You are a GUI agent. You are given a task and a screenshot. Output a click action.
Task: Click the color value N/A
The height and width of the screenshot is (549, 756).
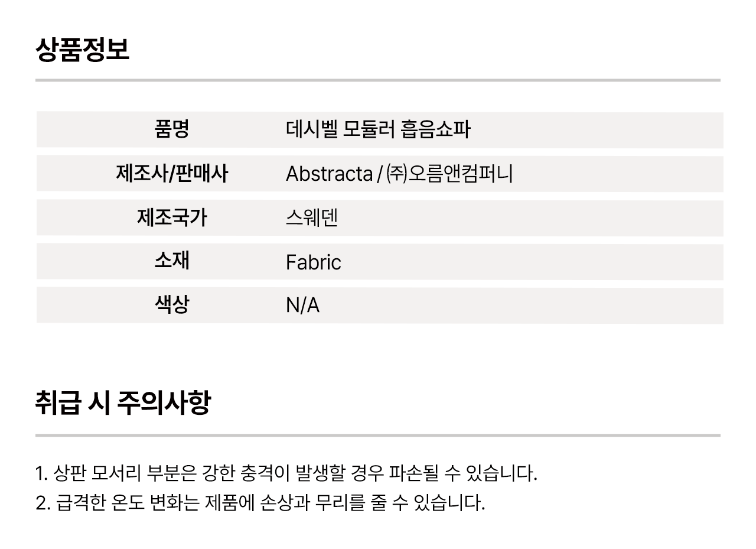point(302,306)
